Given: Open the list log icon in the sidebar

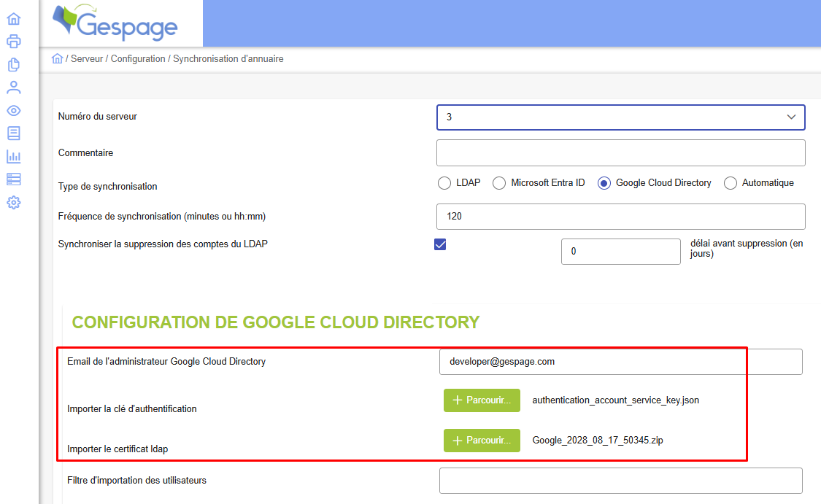Looking at the screenshot, I should pos(14,133).
